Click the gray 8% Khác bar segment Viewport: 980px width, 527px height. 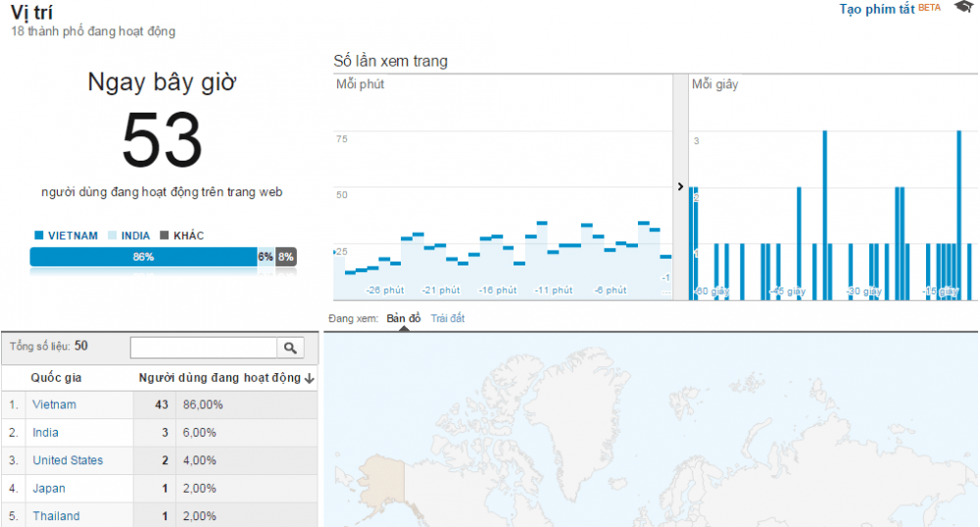286,257
